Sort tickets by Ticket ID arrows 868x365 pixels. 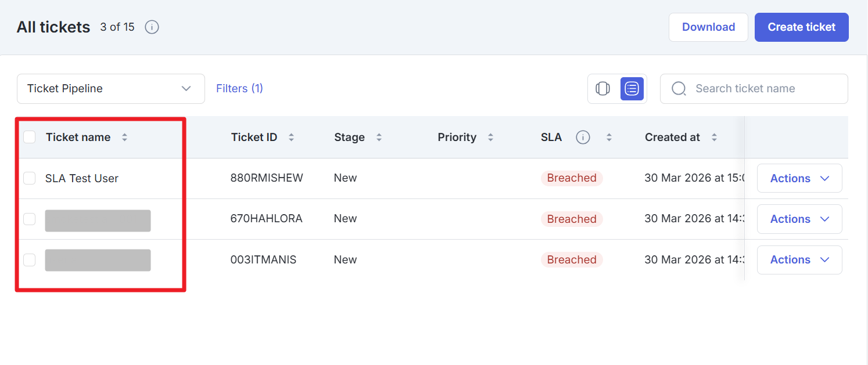point(291,138)
